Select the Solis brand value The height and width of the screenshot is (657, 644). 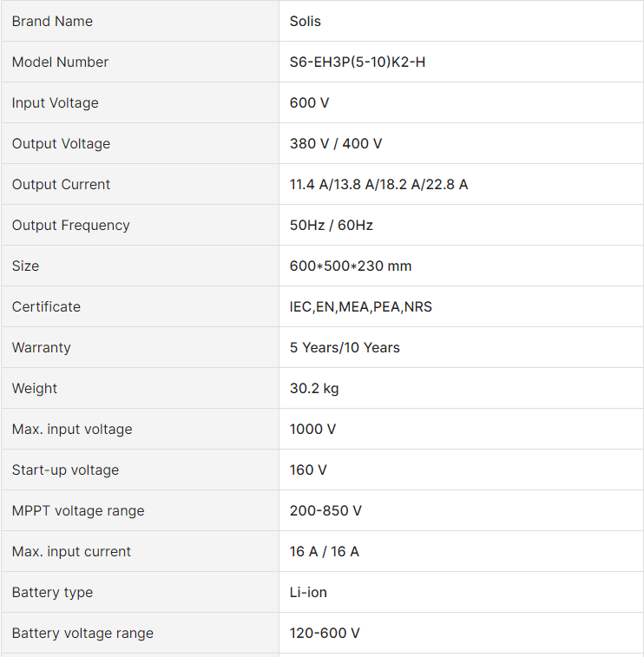(x=305, y=21)
